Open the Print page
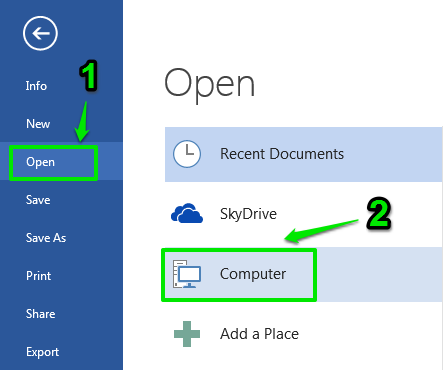This screenshot has height=370, width=443. tap(39, 276)
